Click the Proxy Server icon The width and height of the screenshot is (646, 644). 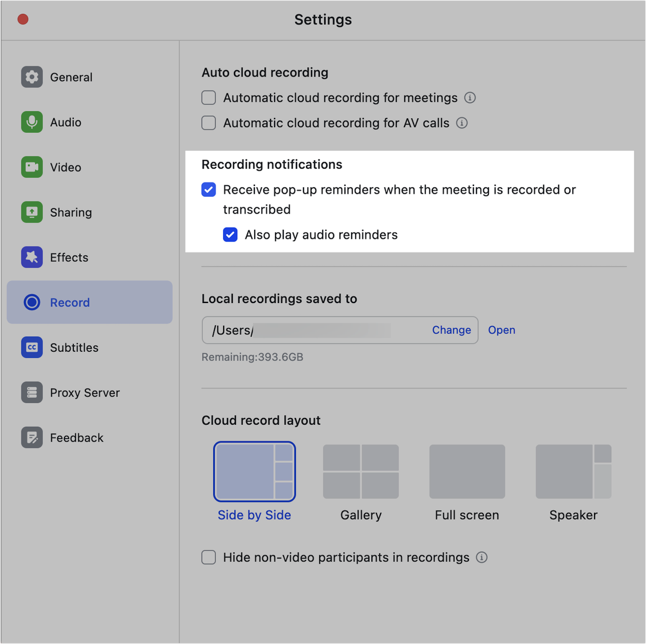click(32, 392)
